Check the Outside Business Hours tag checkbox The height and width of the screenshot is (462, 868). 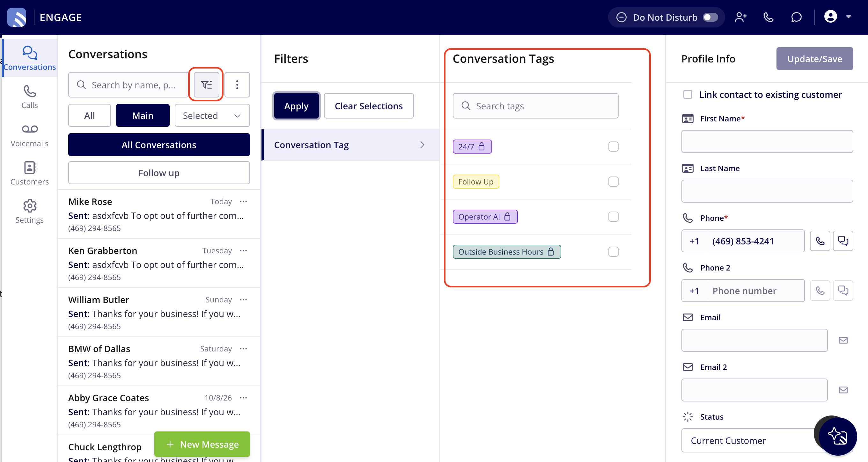(613, 251)
